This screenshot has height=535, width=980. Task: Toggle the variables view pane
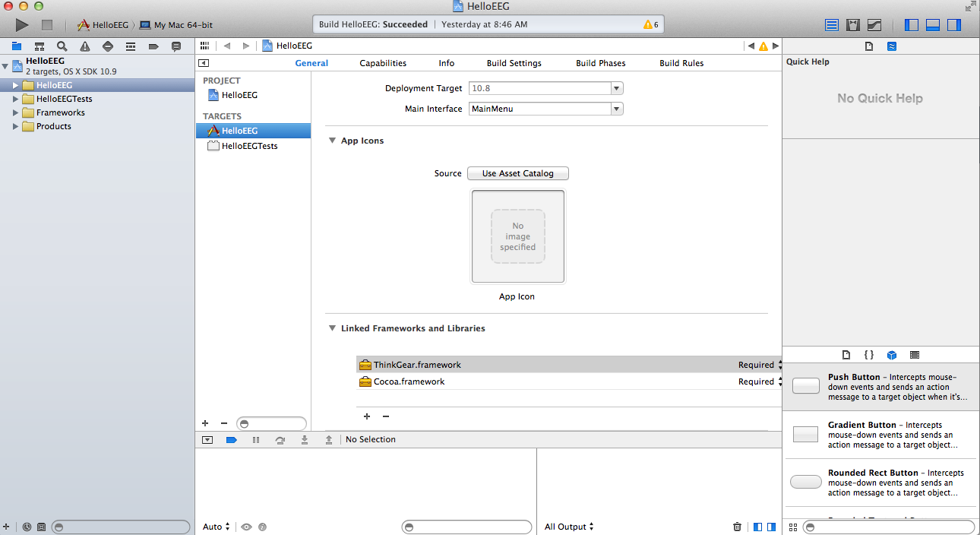tap(757, 527)
